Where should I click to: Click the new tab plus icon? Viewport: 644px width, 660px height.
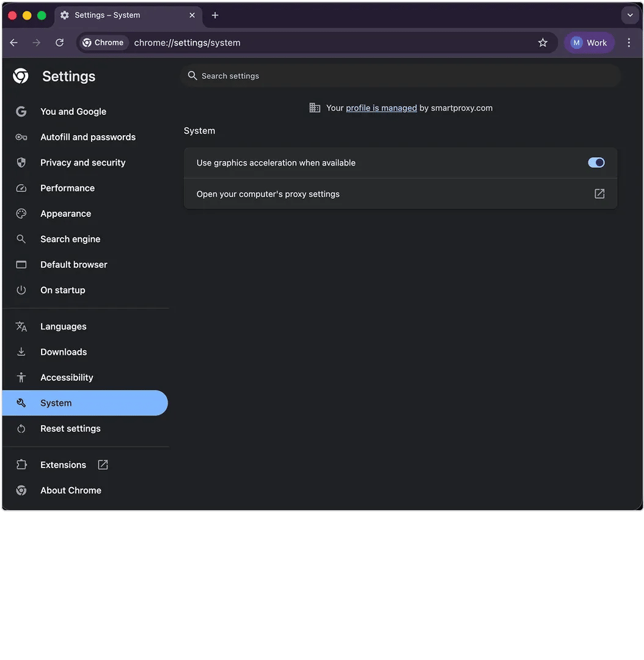click(215, 15)
